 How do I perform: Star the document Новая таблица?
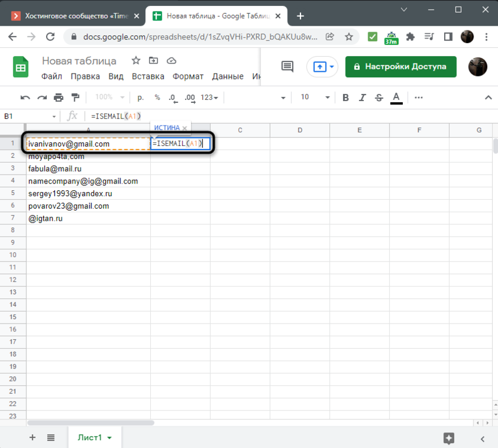pyautogui.click(x=136, y=61)
